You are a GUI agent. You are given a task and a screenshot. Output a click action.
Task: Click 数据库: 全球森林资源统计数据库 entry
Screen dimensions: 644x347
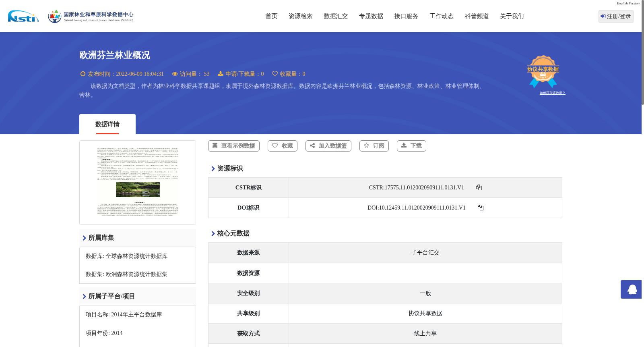click(x=127, y=256)
